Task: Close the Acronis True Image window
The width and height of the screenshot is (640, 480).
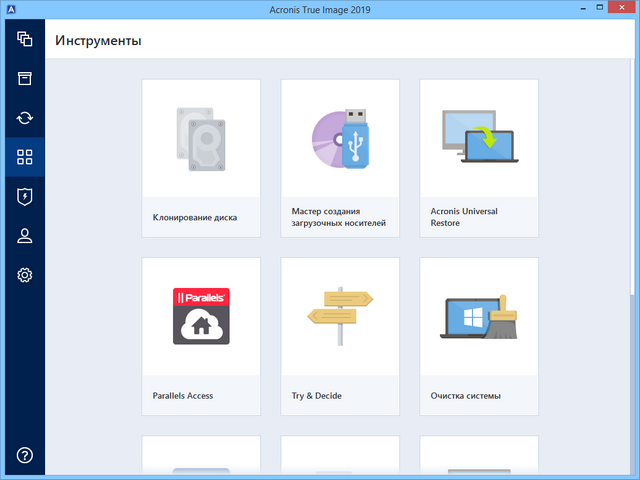Action: (617, 10)
